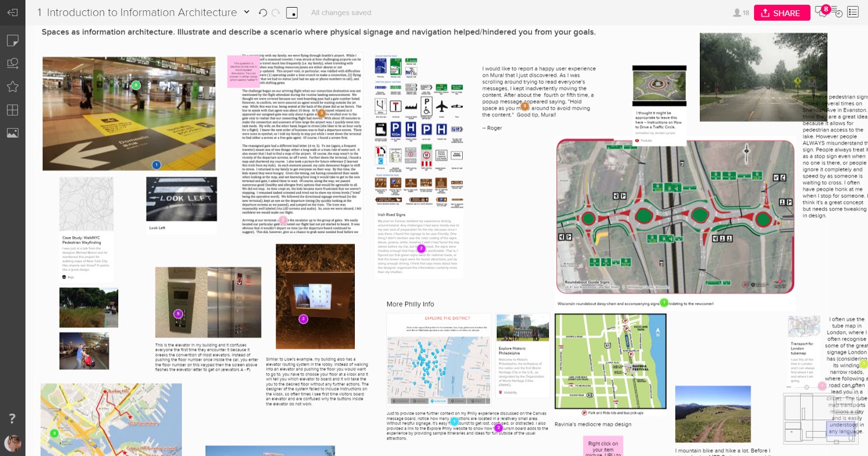
Task: Open magenta comment marker 2 in Irish Road Signs text
Action: (x=421, y=248)
